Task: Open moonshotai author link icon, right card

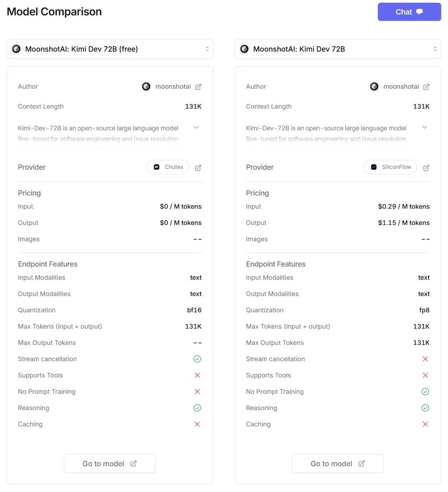Action: coord(426,87)
